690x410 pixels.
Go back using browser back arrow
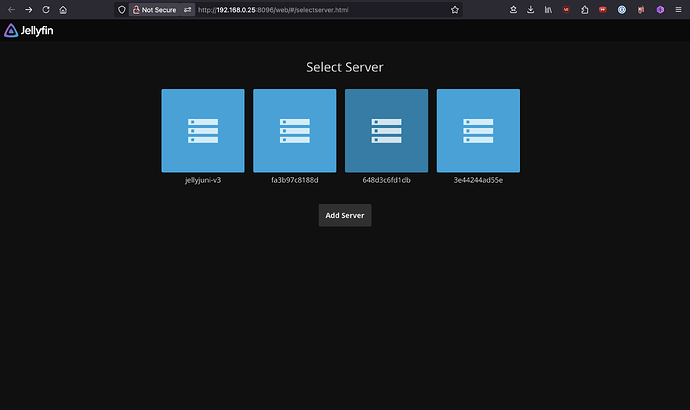pos(11,10)
